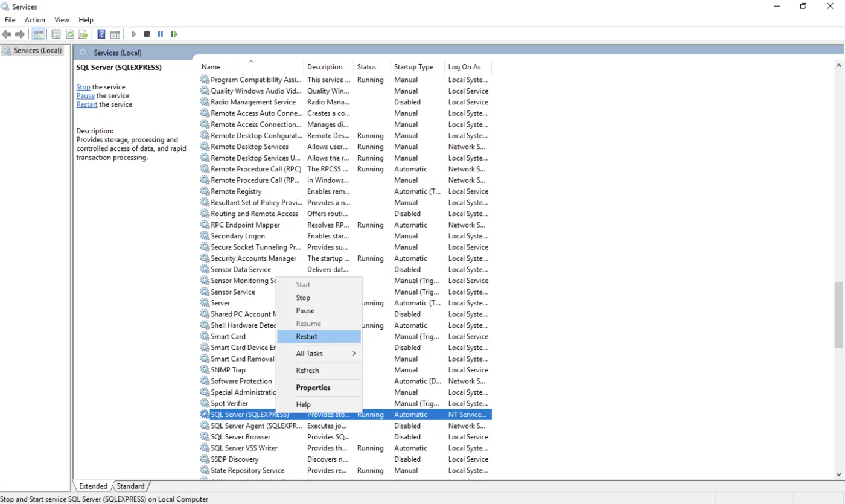
Task: Choose Refresh in the context menu
Action: click(319, 371)
